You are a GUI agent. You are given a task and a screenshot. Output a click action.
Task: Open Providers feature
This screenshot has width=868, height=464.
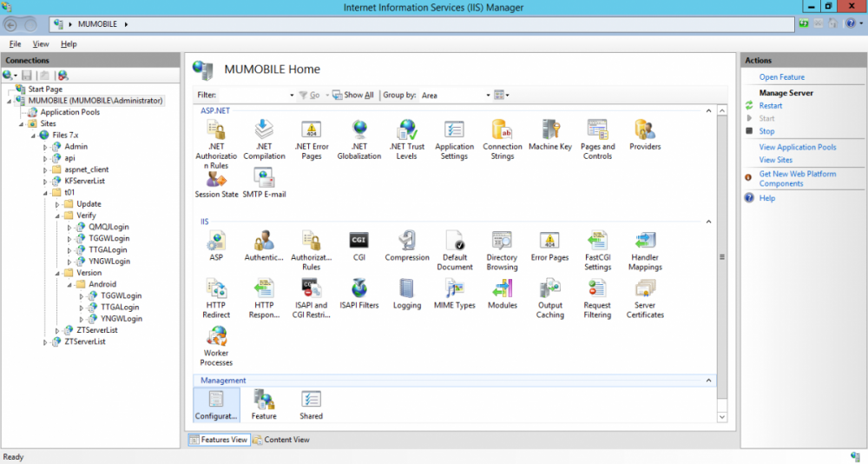(x=645, y=136)
